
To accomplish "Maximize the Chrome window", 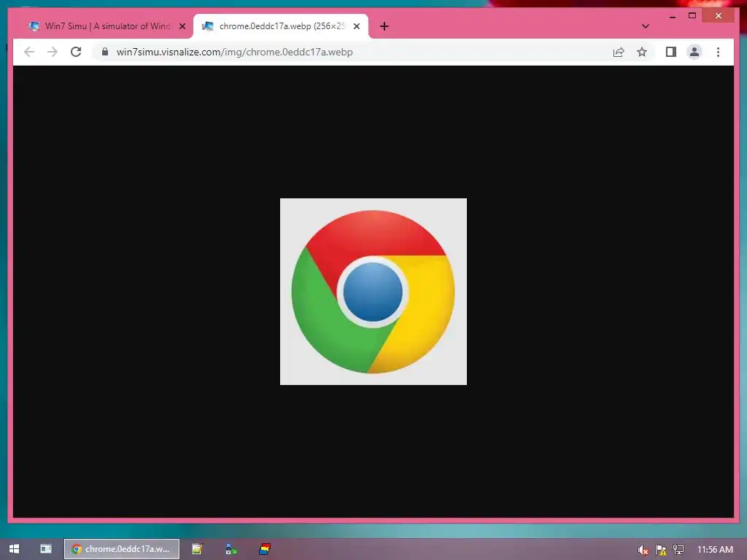I will pos(692,16).
